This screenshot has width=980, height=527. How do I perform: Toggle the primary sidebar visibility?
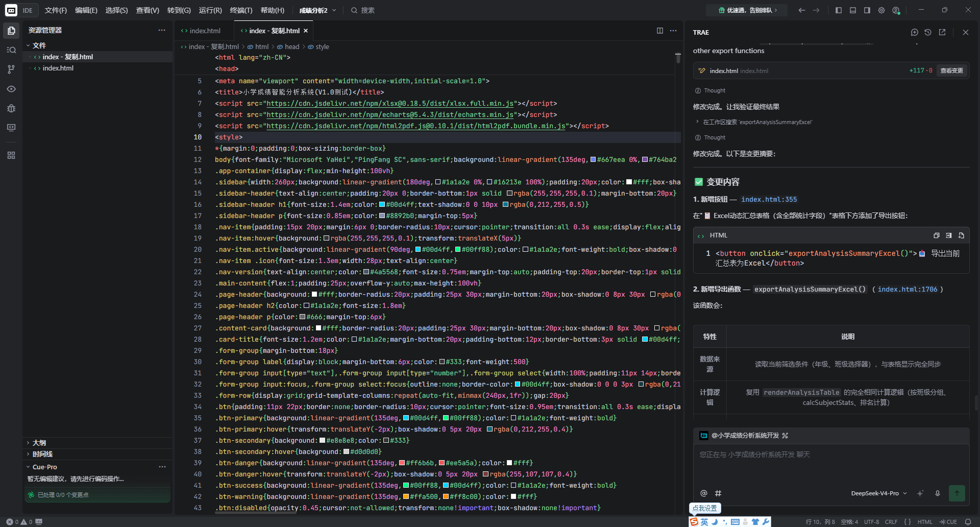(839, 10)
